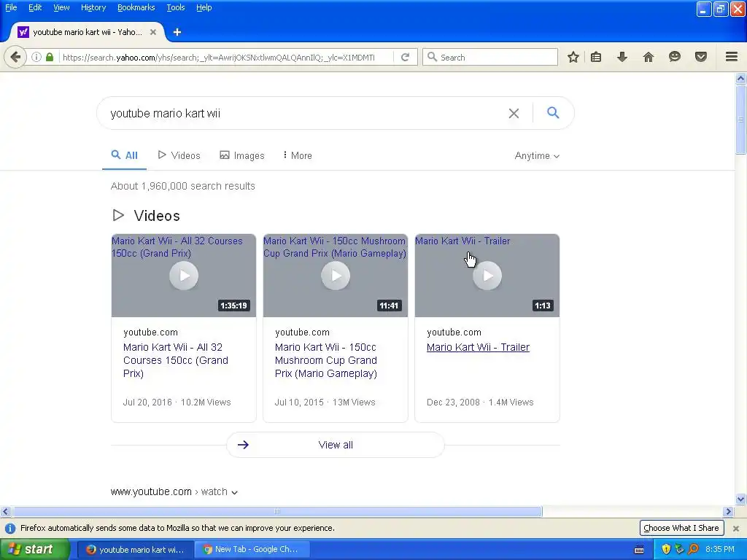Screen dimensions: 747x560
Task: Open the Bookmarks menu
Action: [136, 7]
